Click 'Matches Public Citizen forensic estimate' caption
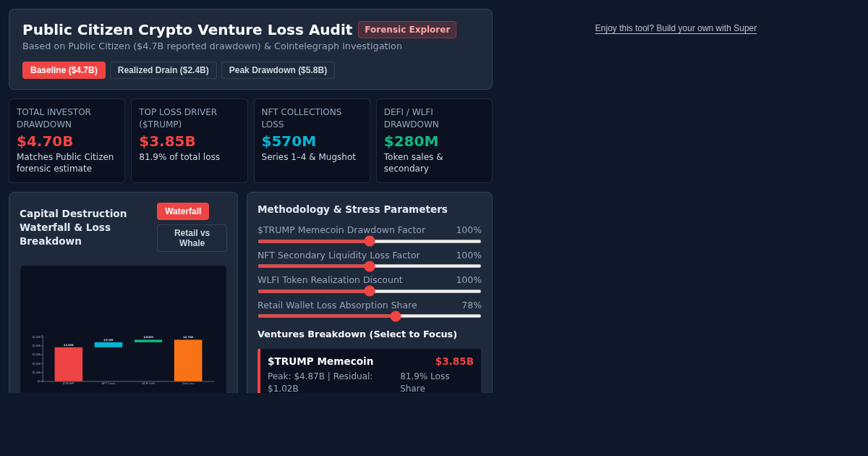The width and height of the screenshot is (868, 456). pos(65,163)
